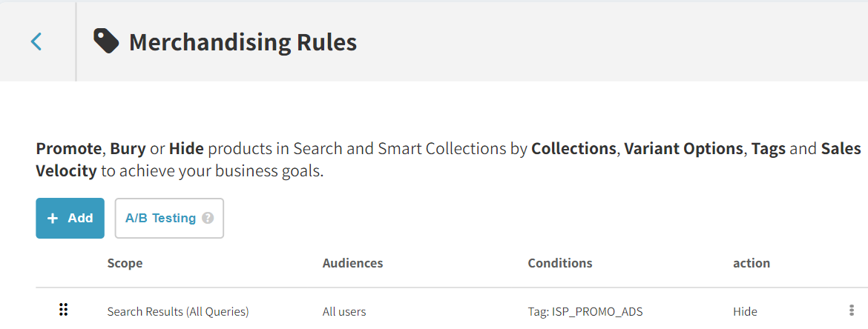The width and height of the screenshot is (868, 329).
Task: Open the A/B Testing help question mark
Action: pos(208,218)
